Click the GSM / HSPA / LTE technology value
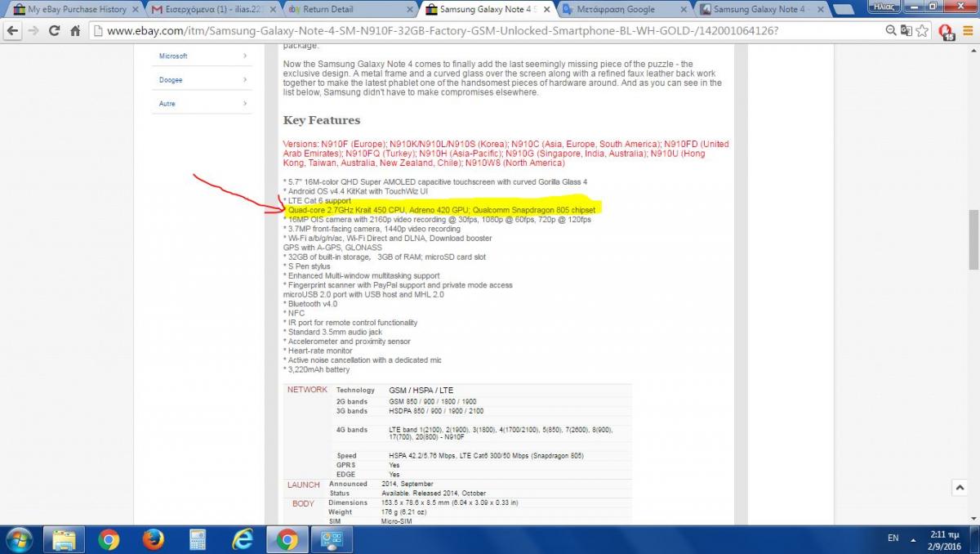The width and height of the screenshot is (980, 554). pyautogui.click(x=421, y=391)
